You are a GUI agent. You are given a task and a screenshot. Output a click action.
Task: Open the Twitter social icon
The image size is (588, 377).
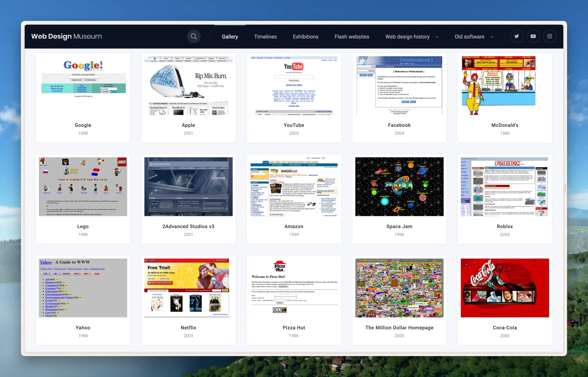pos(517,36)
